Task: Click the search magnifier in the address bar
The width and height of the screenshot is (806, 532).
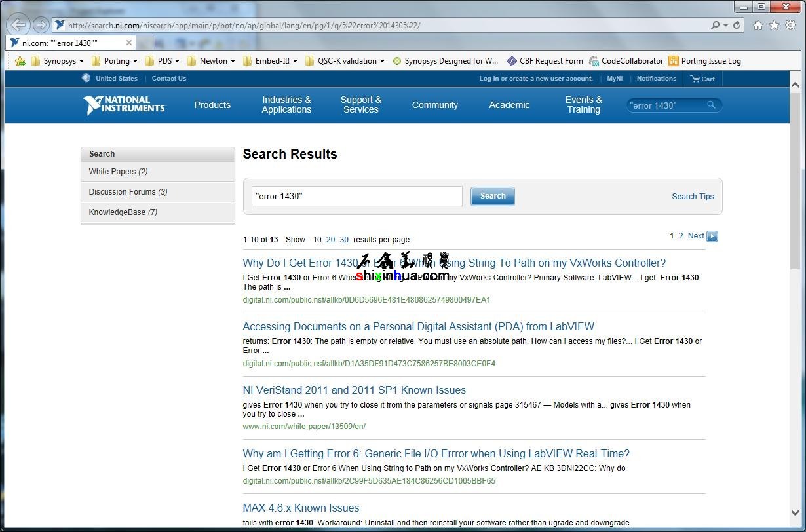Action: (715, 25)
